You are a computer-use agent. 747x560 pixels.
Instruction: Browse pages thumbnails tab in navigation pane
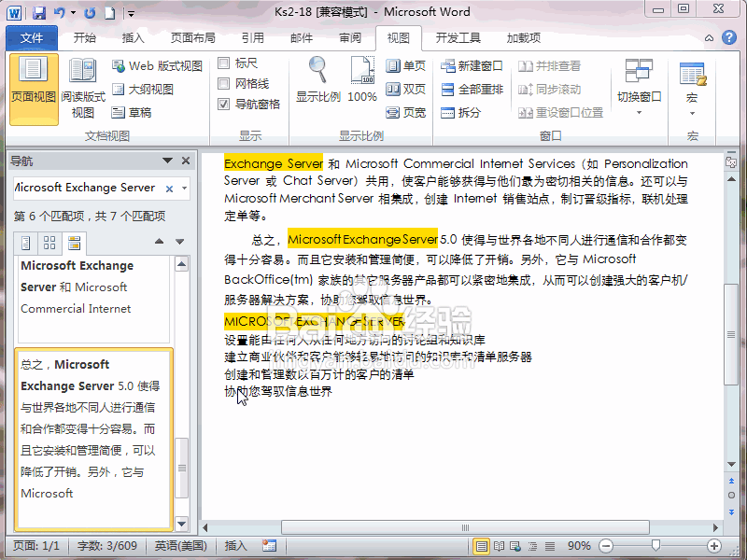[49, 243]
